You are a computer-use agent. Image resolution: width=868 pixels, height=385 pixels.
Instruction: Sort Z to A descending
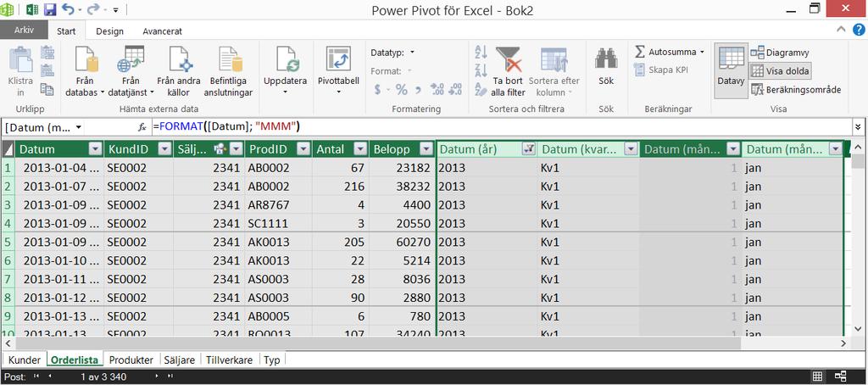(x=481, y=70)
